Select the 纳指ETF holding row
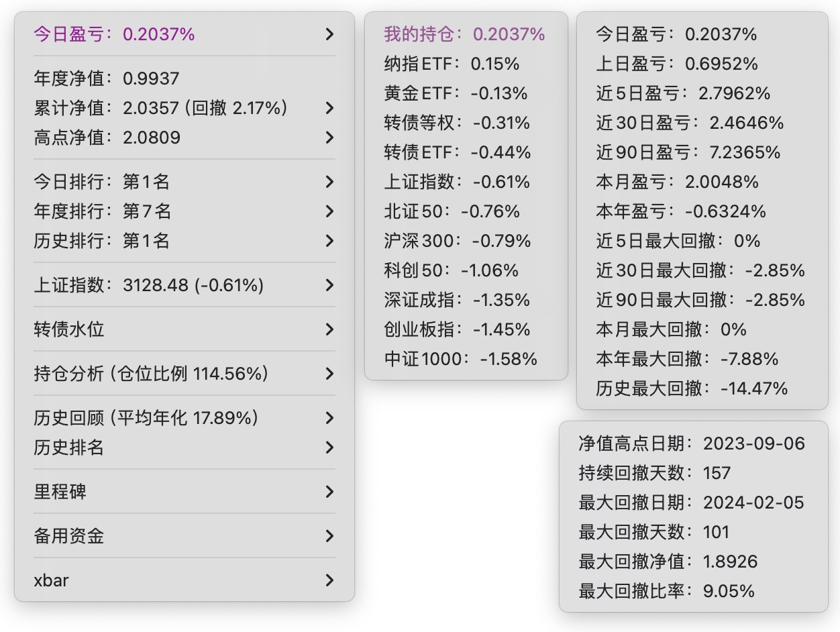840x632 pixels. tap(452, 64)
